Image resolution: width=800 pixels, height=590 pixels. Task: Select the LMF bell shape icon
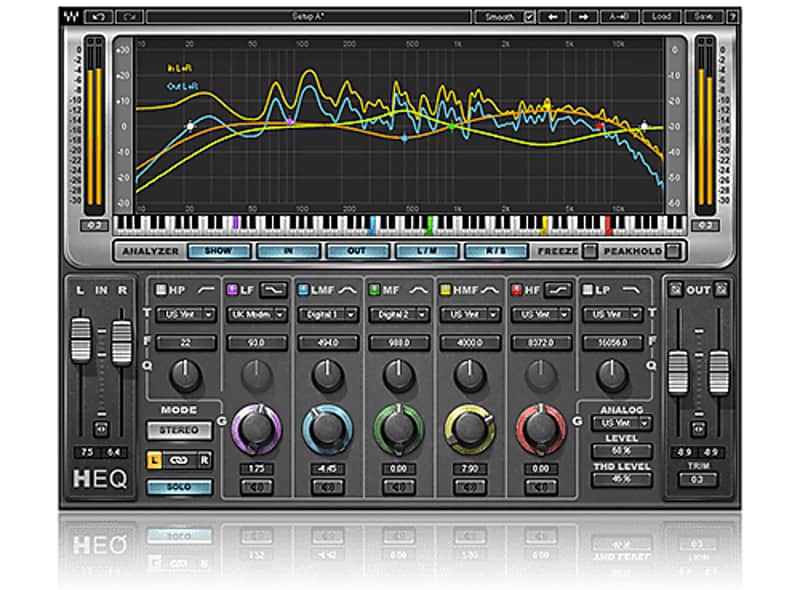(348, 290)
